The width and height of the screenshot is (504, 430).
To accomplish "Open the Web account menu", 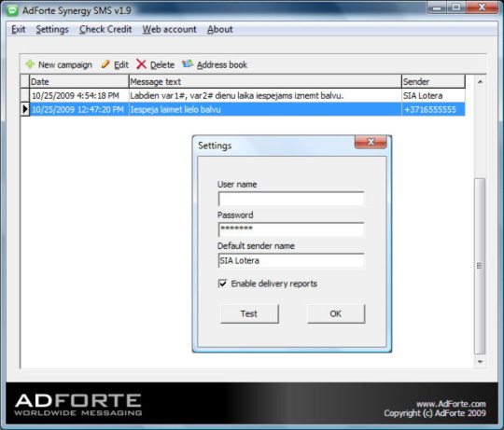I will (169, 29).
